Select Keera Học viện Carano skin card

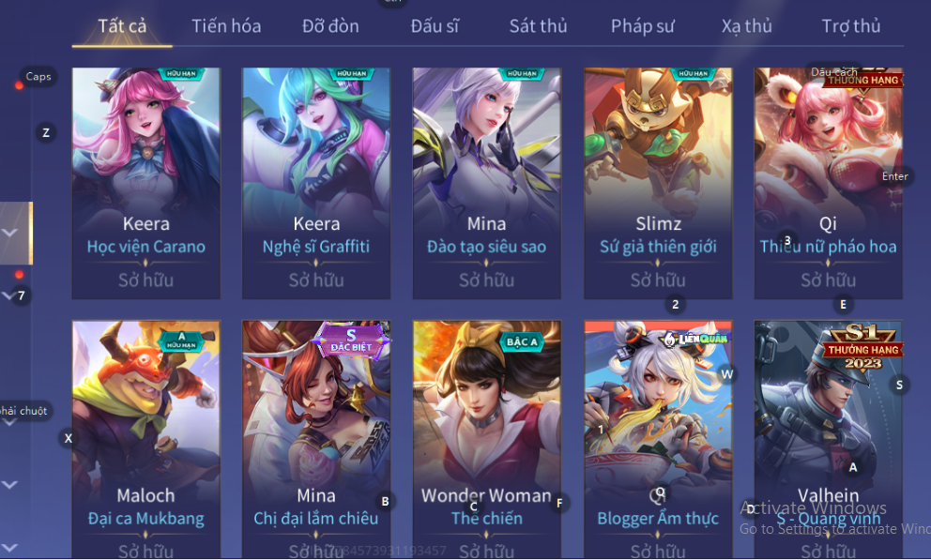tap(146, 183)
